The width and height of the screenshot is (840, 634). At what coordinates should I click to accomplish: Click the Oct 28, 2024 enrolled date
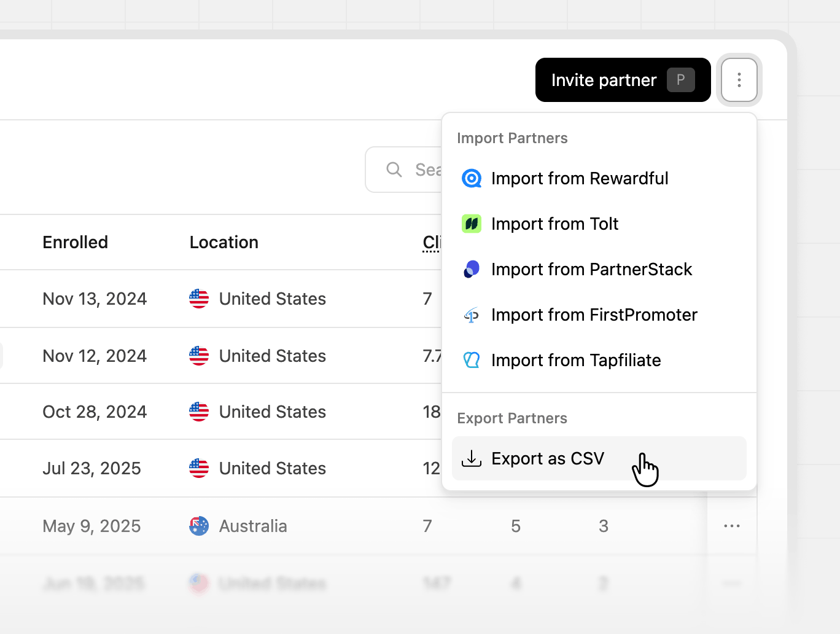point(95,412)
